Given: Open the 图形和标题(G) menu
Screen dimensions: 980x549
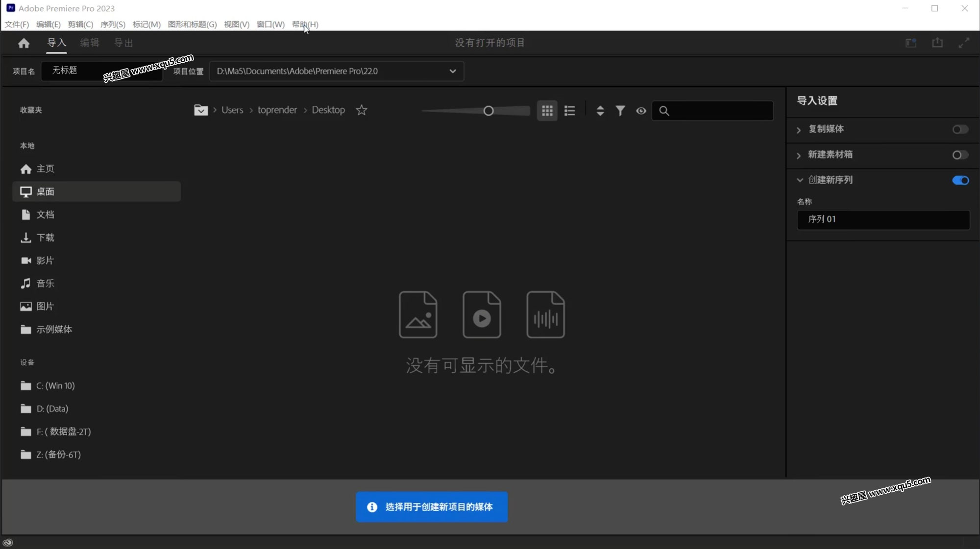Looking at the screenshot, I should click(192, 24).
